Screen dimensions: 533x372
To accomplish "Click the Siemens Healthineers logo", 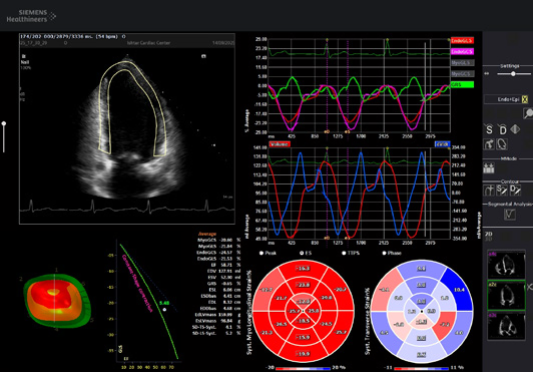I will click(31, 16).
